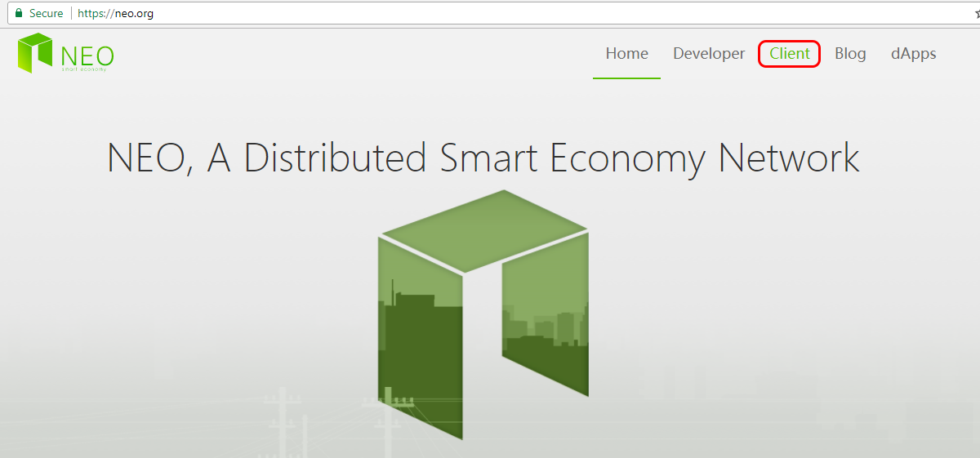Click the large NEO cube hero image
The image size is (980, 458).
[483, 314]
